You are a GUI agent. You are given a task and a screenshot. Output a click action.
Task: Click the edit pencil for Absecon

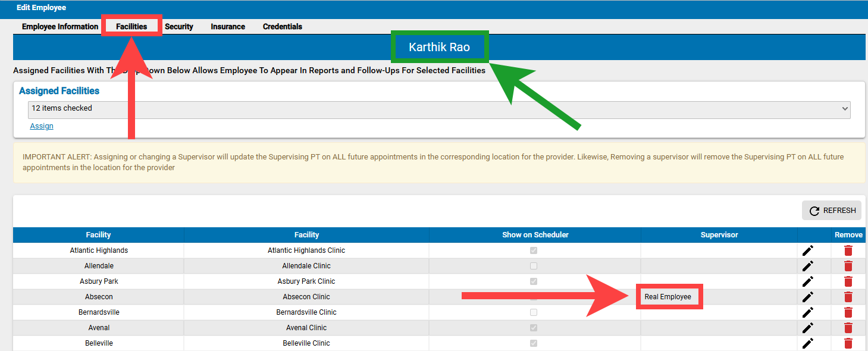click(x=807, y=296)
